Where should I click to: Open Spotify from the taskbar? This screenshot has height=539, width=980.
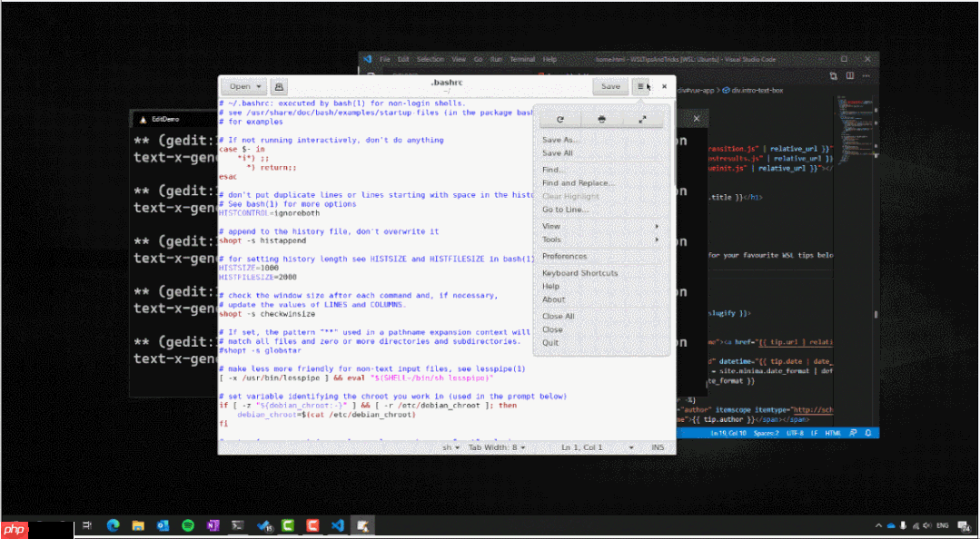pos(187,524)
